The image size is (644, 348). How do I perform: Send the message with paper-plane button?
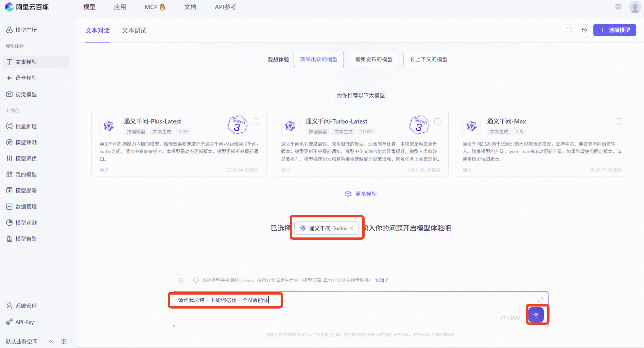pos(536,315)
